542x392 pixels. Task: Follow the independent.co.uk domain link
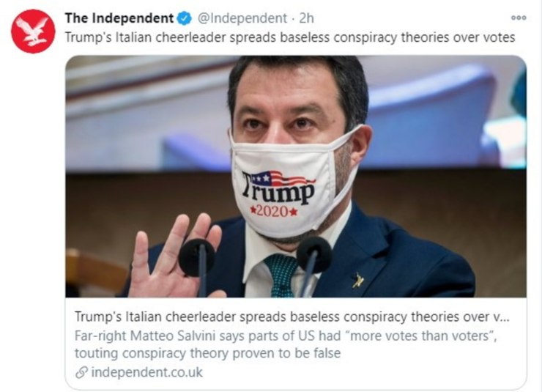pyautogui.click(x=147, y=372)
